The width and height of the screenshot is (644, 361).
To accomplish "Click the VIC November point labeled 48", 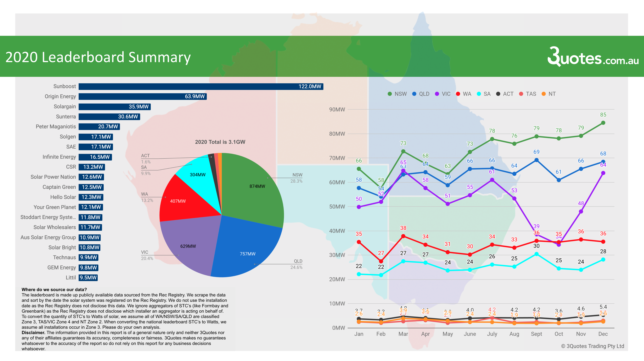I will 581,212.
